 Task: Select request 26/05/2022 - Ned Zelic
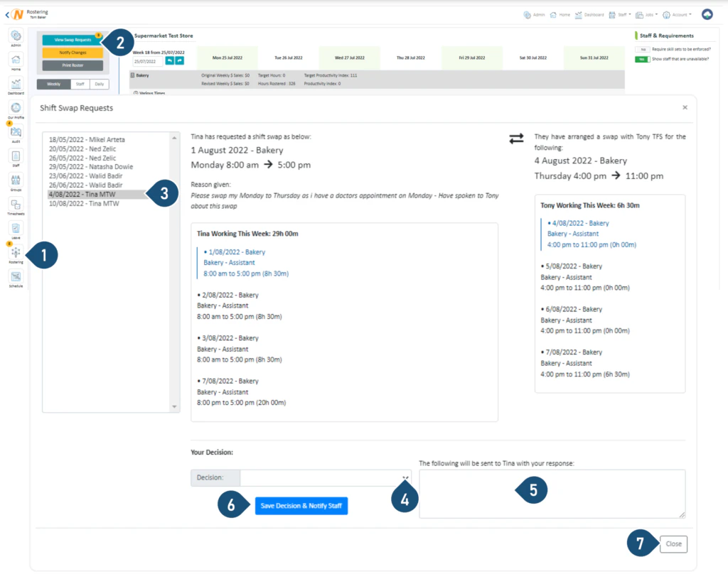point(82,158)
